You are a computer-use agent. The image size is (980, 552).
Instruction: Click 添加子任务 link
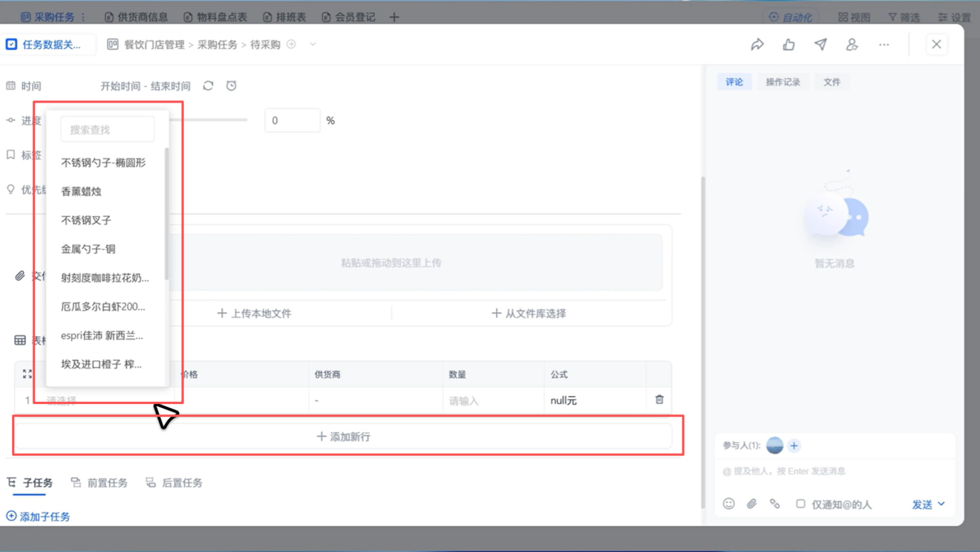click(x=38, y=516)
